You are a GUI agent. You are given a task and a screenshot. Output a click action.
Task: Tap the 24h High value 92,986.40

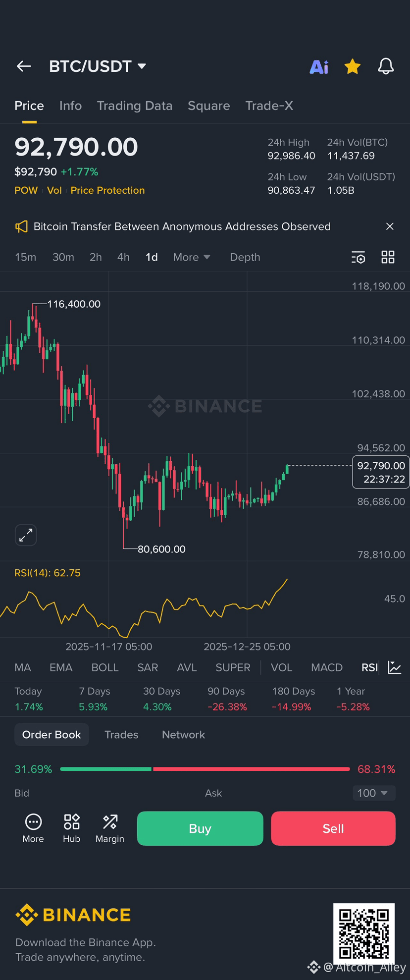(x=291, y=156)
